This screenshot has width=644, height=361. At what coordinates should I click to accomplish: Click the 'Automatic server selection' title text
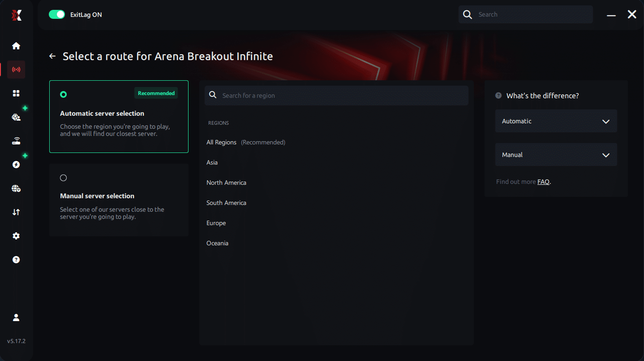(x=102, y=113)
